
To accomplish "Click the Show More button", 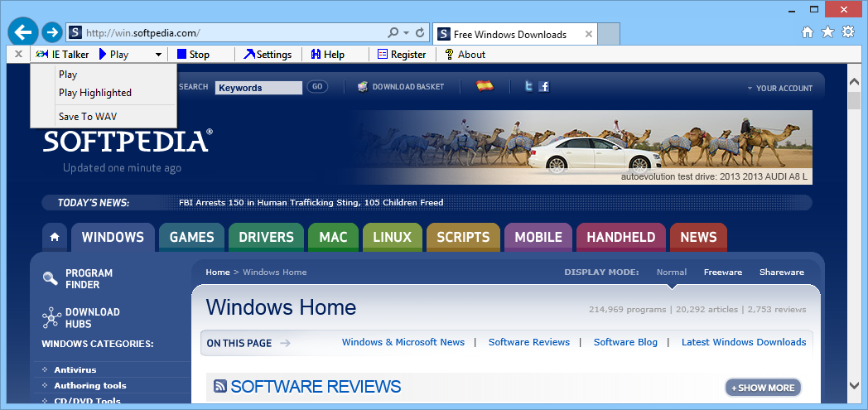I will click(x=764, y=388).
